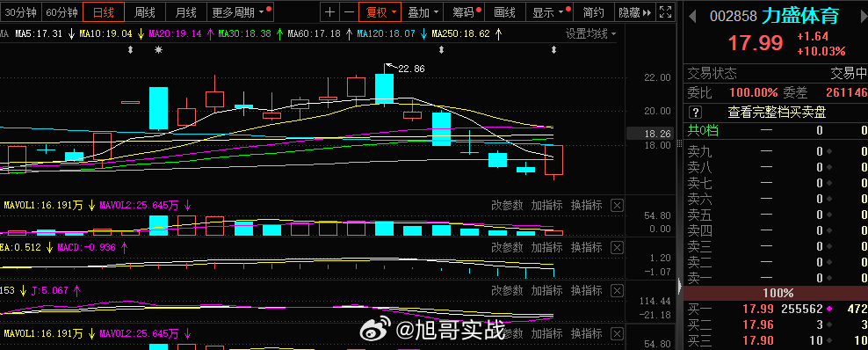Viewport: 868px width, 350px height.
Task: Select the event marker above the 22.86 peak
Action: click(441, 50)
